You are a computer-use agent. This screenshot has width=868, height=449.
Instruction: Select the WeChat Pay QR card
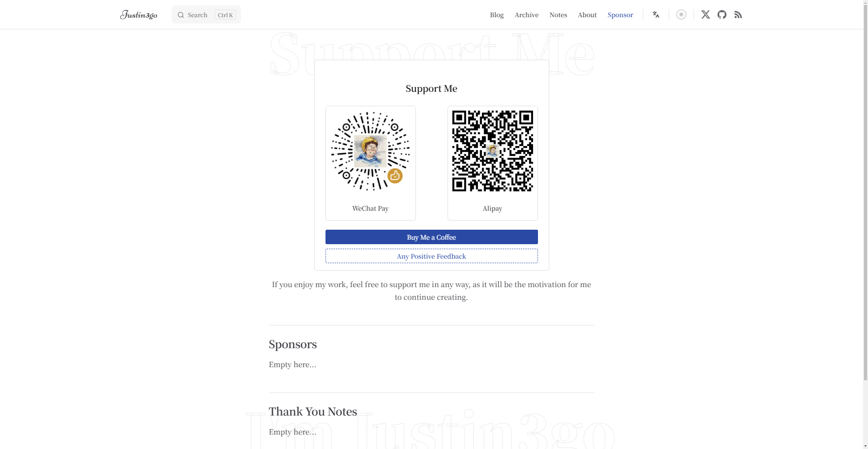click(x=370, y=163)
